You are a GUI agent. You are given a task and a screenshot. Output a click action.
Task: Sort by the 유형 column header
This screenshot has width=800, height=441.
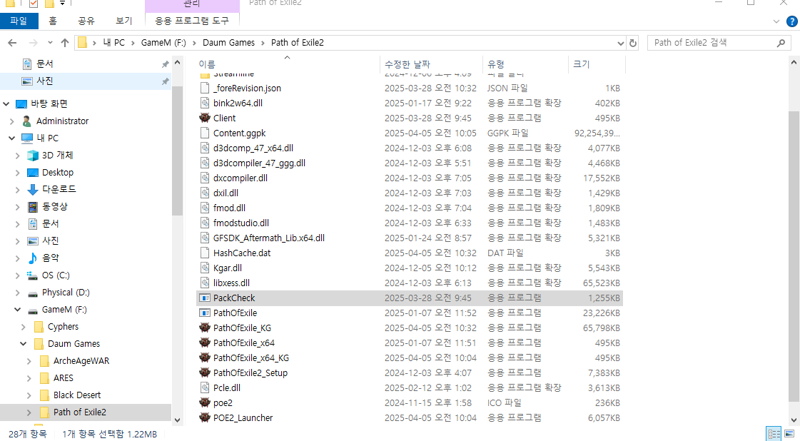(495, 64)
